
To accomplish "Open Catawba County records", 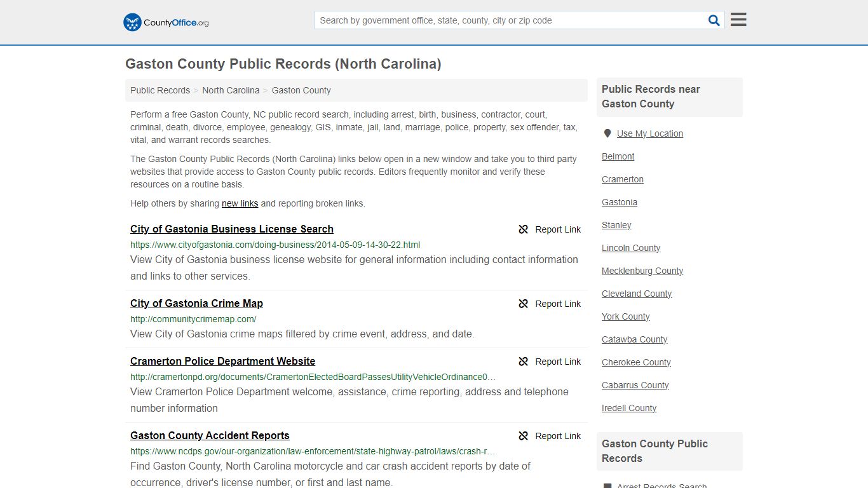I will point(634,339).
